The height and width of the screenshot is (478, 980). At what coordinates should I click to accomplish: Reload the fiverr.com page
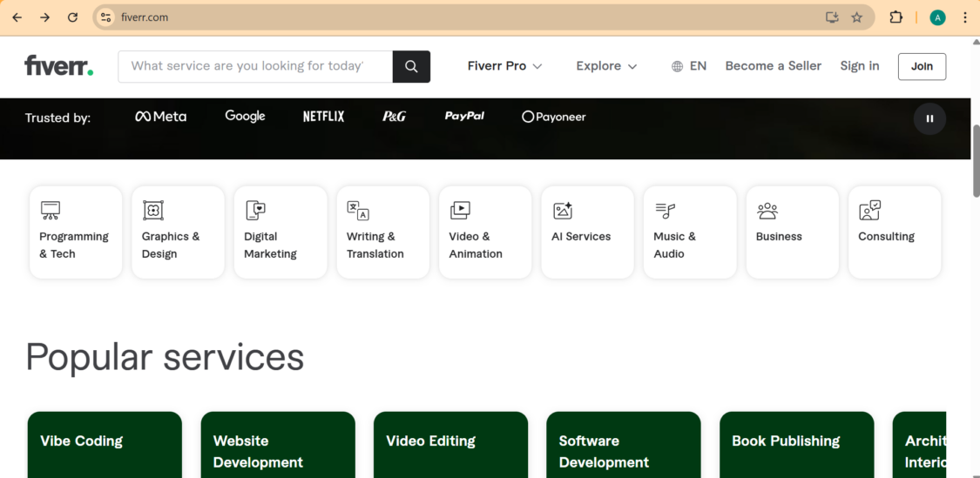72,17
